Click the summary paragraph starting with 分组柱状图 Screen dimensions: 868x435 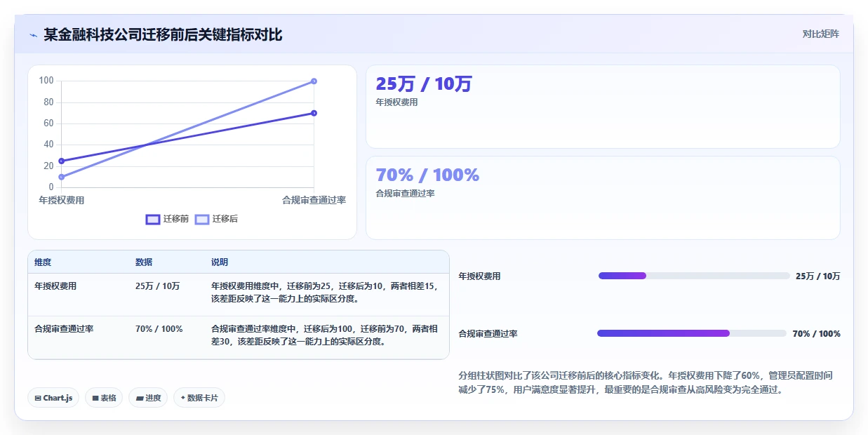click(646, 382)
